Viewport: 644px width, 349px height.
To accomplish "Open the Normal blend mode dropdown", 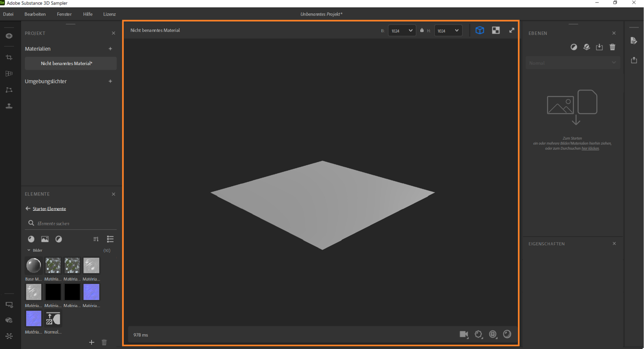I will click(x=573, y=63).
